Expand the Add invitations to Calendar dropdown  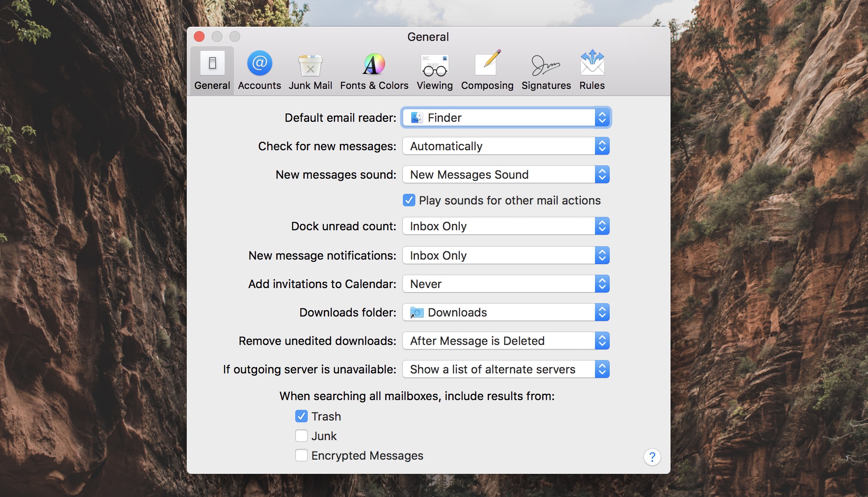[505, 283]
